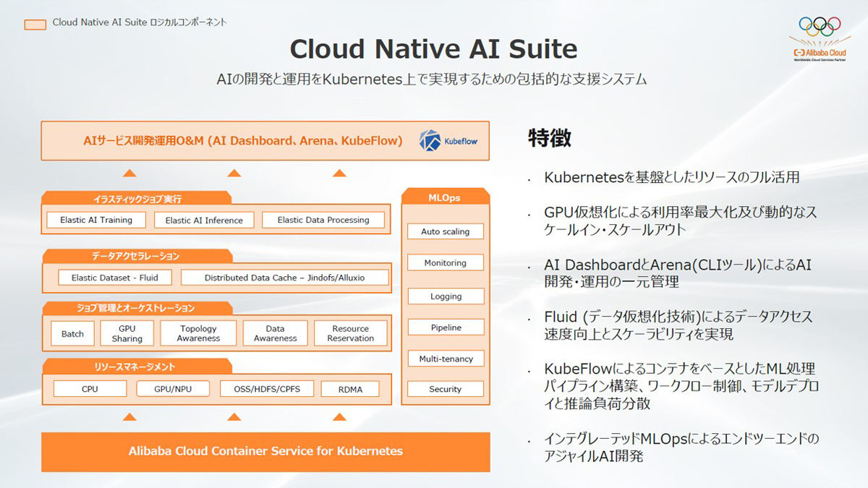Click the 'GPU Sharing' box
Screen dimensions: 868x488
tap(127, 333)
